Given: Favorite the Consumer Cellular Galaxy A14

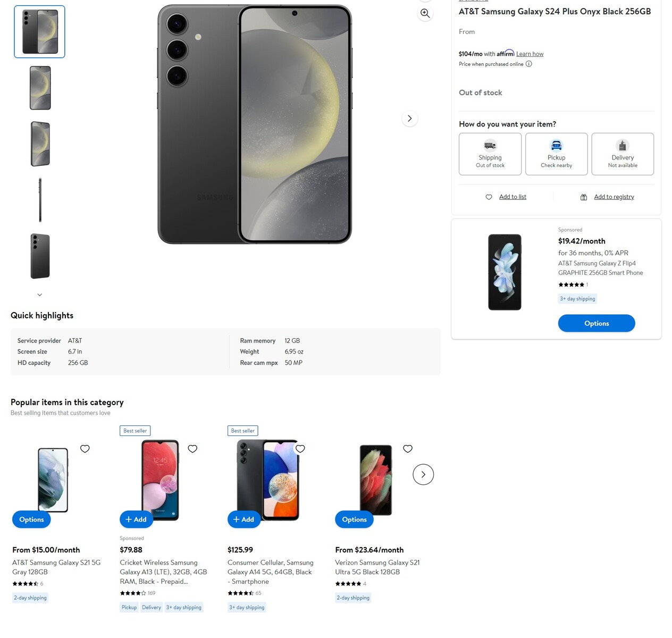Looking at the screenshot, I should (300, 449).
